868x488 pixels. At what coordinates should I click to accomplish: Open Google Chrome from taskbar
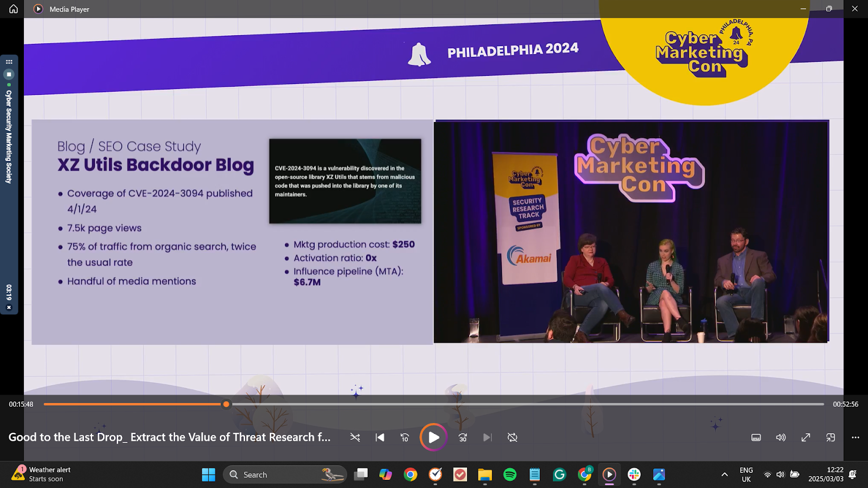411,474
